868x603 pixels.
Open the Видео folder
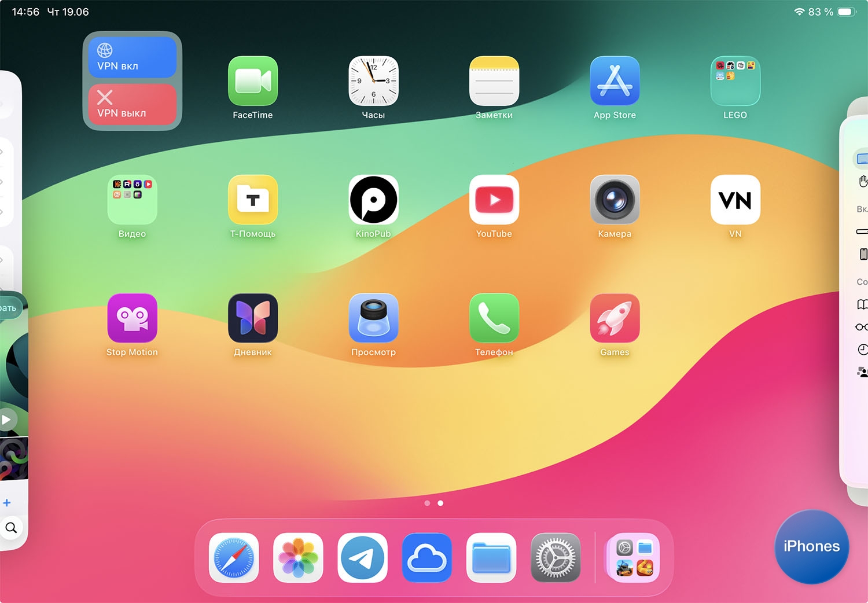pyautogui.click(x=132, y=200)
